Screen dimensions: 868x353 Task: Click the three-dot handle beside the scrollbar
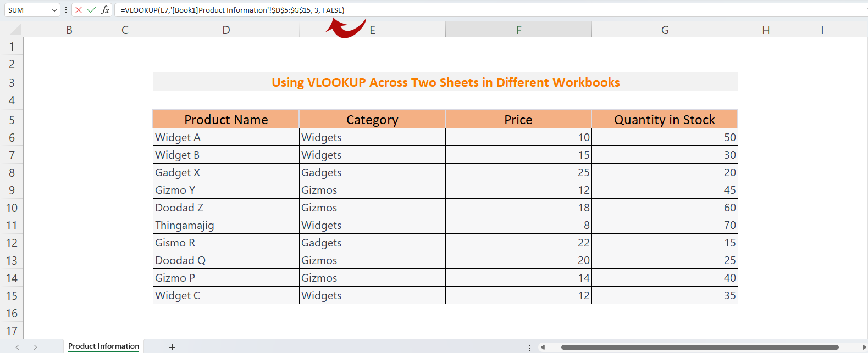[529, 348]
